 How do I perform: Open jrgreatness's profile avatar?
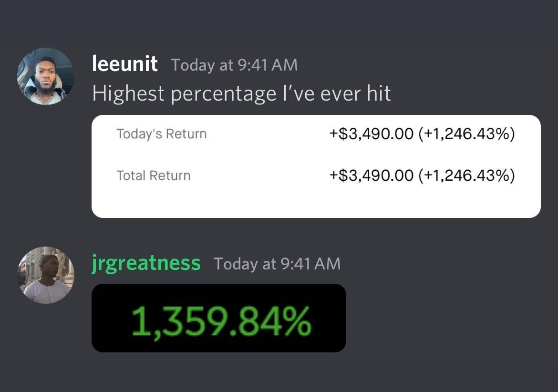point(46,275)
